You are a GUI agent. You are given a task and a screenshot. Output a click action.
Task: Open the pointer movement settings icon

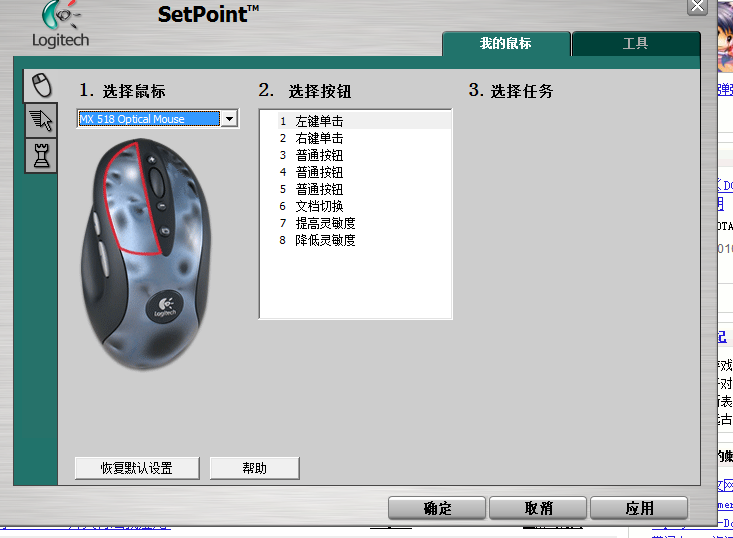click(41, 121)
